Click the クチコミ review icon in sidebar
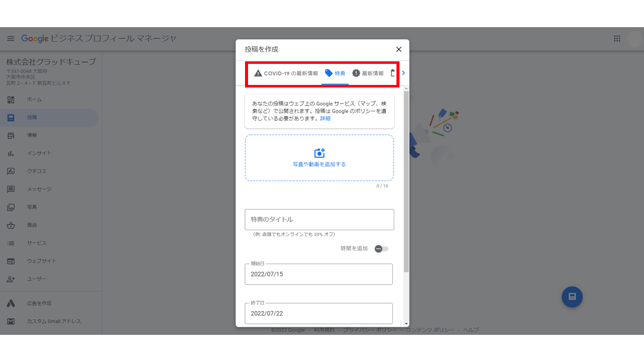The image size is (644, 362). (11, 171)
